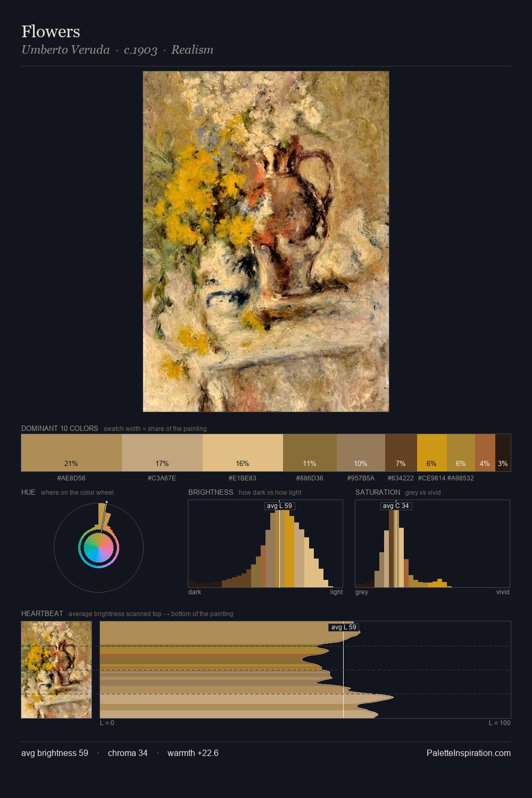The width and height of the screenshot is (532, 798).
Task: Select the 21% share color swatch
Action: click(71, 453)
